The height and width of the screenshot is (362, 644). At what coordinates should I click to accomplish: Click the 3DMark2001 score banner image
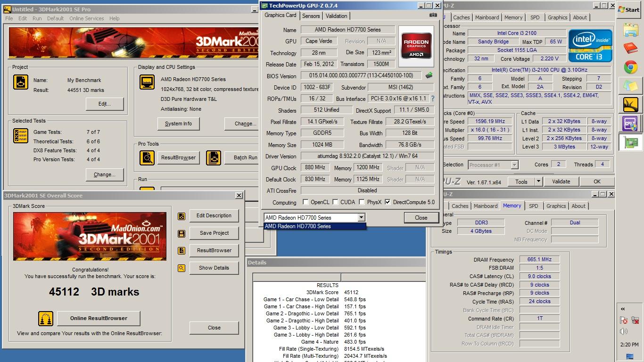click(x=90, y=236)
